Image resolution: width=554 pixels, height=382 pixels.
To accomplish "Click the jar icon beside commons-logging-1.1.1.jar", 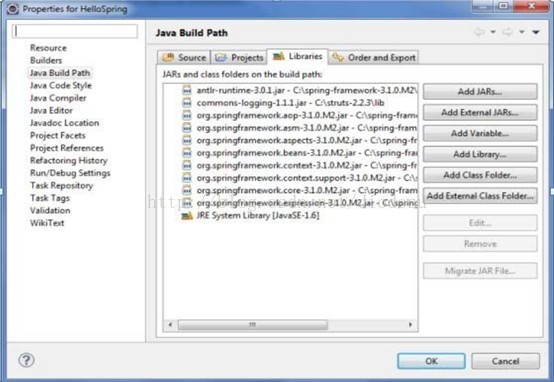I will pyautogui.click(x=187, y=103).
